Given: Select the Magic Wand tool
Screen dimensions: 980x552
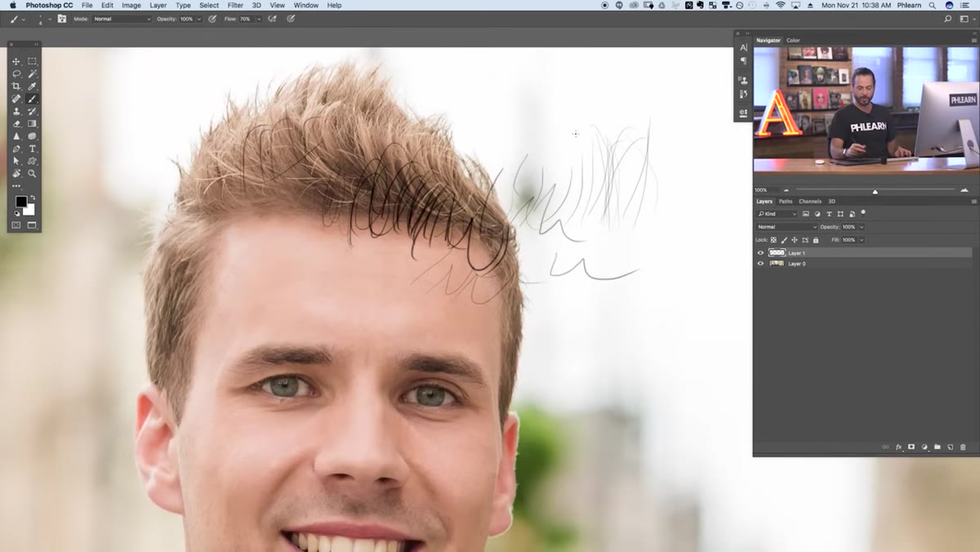Looking at the screenshot, I should point(33,73).
